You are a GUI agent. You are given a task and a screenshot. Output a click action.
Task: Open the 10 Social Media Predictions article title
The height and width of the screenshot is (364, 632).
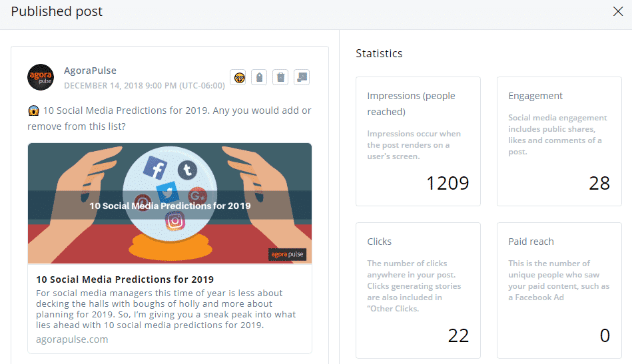[125, 279]
